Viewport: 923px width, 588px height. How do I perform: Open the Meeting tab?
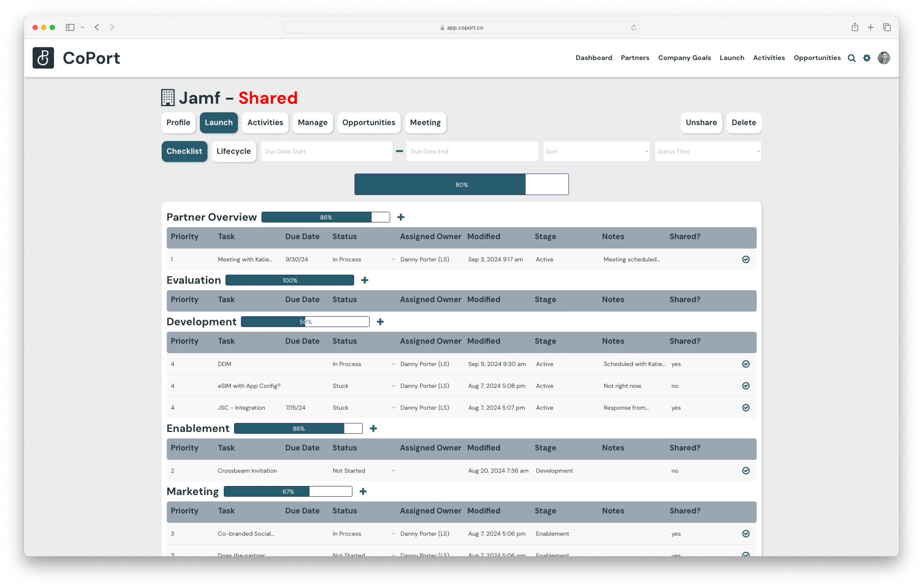click(x=425, y=122)
